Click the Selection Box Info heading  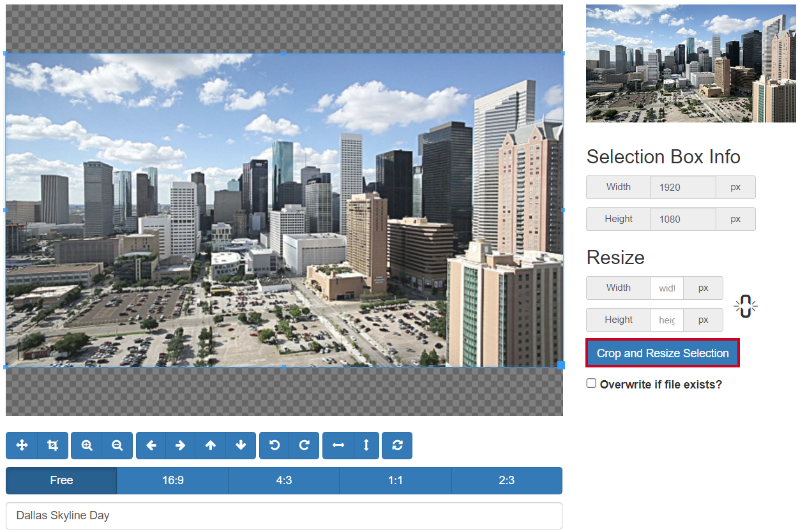tap(663, 157)
